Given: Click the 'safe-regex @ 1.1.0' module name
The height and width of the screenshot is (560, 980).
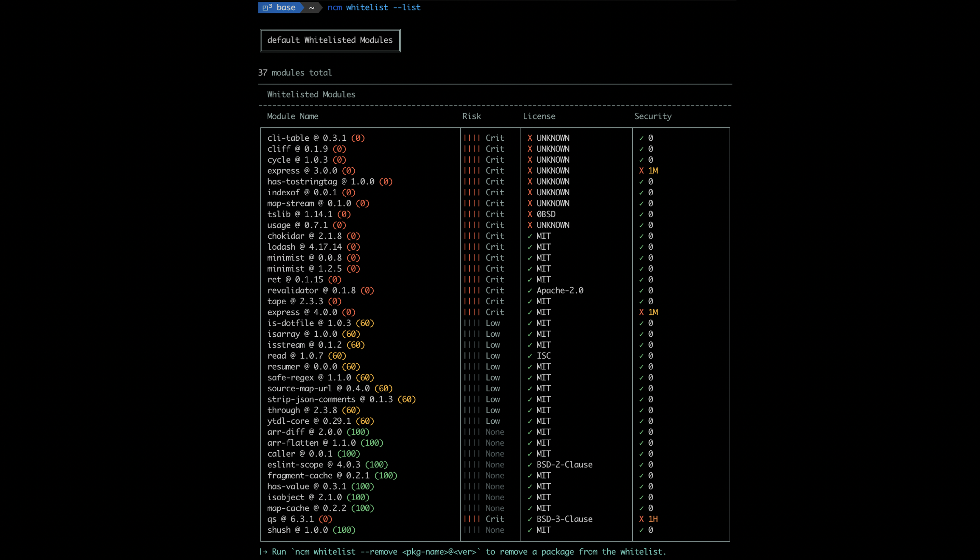Looking at the screenshot, I should tap(309, 377).
